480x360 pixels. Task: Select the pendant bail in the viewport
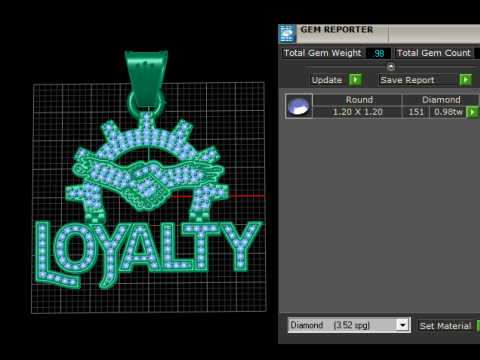coord(147,78)
